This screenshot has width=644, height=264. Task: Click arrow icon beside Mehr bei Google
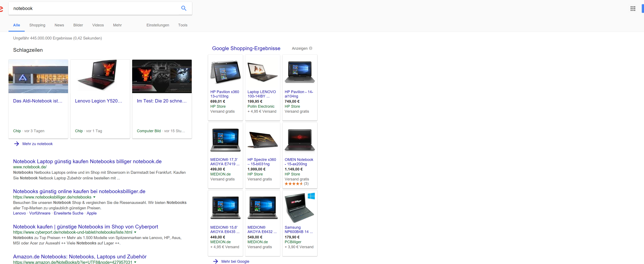[x=216, y=261]
